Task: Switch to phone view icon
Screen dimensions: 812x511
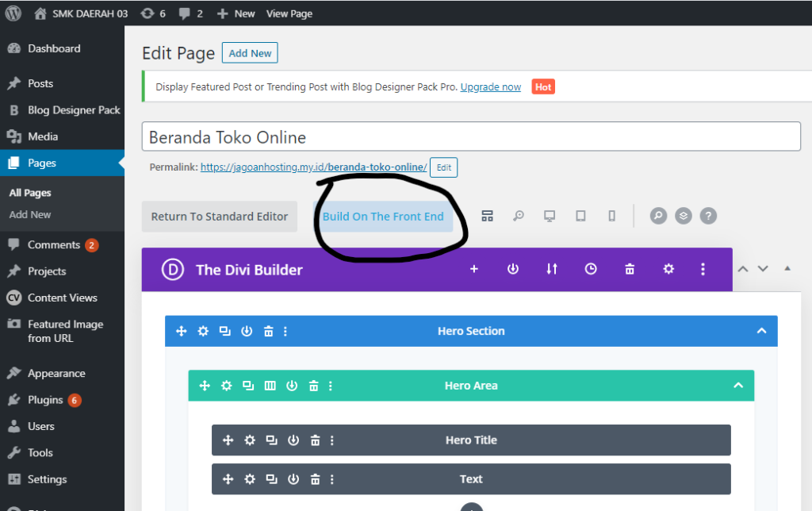Action: 611,216
